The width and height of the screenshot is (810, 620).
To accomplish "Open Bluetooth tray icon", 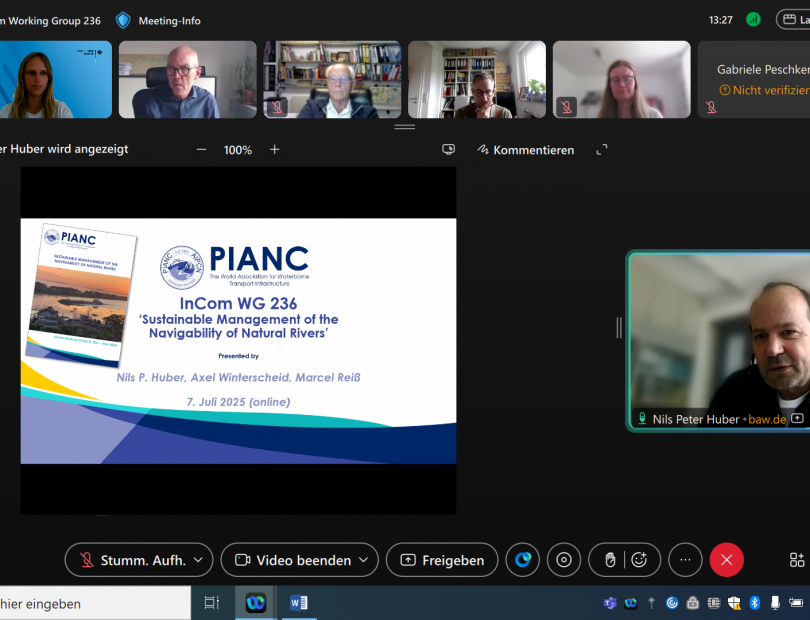I will pos(755,603).
